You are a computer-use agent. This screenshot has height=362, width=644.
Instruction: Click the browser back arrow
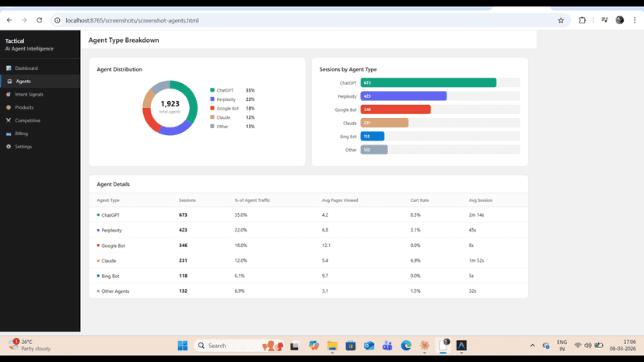[9, 20]
